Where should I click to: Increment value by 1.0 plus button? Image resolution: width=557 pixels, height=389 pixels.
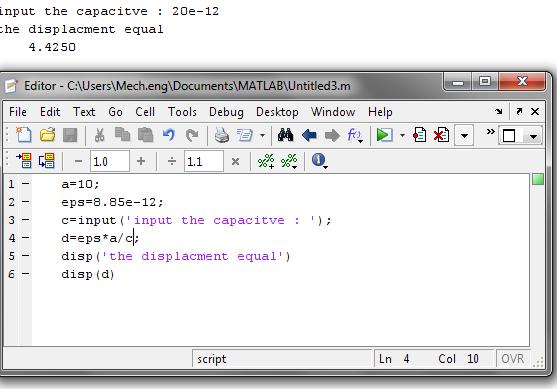141,161
